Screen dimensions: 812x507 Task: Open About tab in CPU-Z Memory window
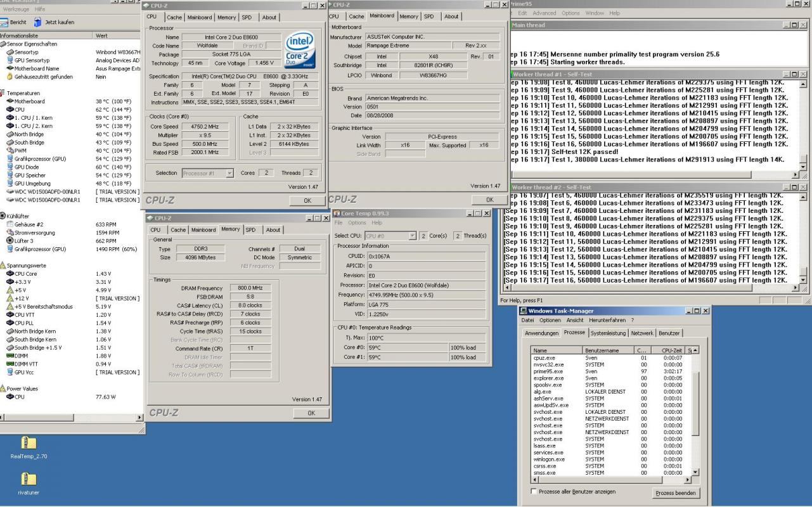[x=273, y=229]
